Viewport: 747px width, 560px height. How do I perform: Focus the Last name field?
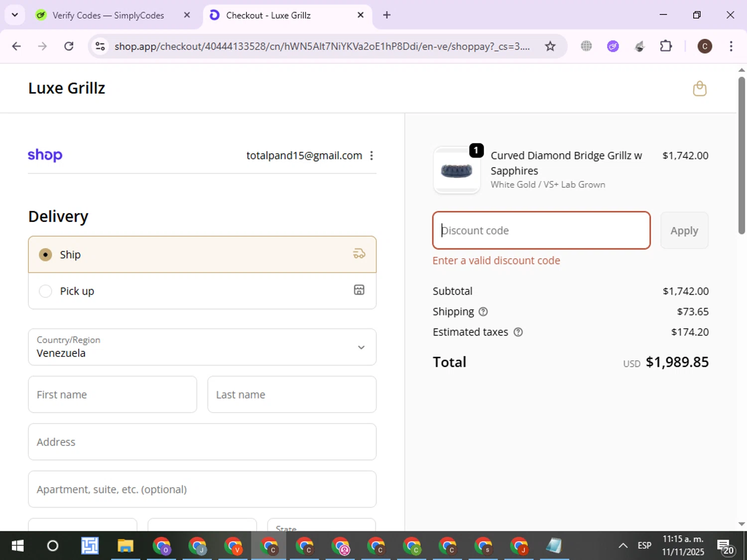point(292,394)
